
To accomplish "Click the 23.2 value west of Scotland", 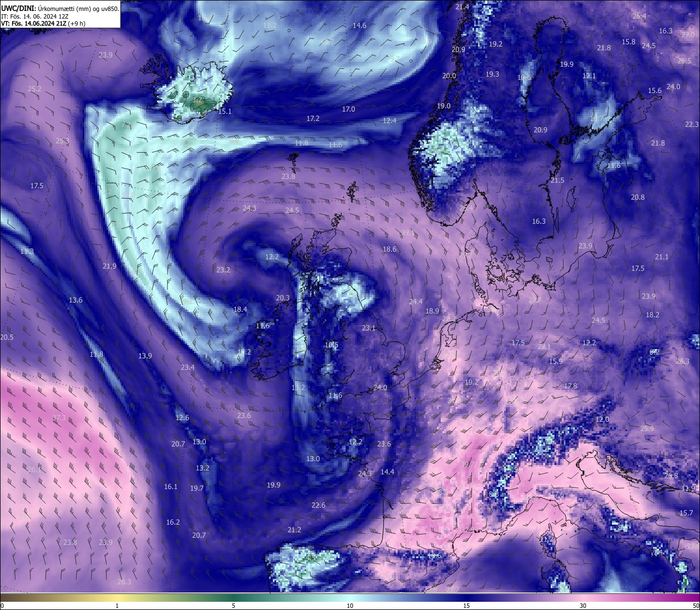I will pyautogui.click(x=223, y=270).
